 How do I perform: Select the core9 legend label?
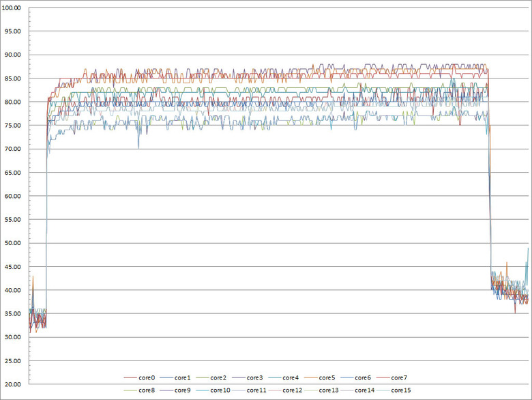pos(175,390)
